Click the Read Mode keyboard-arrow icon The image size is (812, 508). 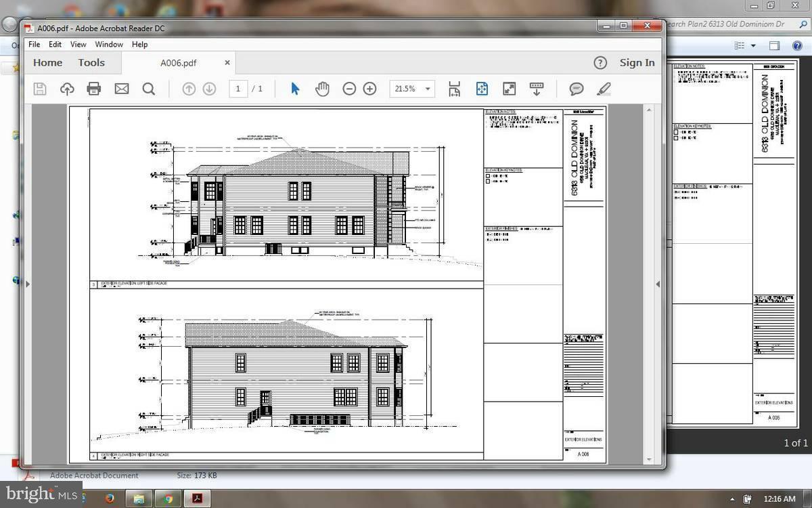[x=537, y=89]
